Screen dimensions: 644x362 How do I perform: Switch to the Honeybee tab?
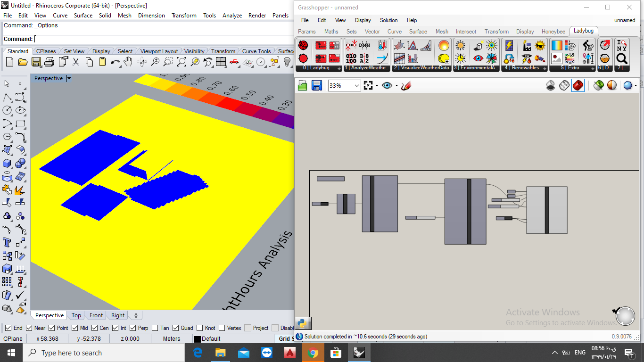click(553, 32)
